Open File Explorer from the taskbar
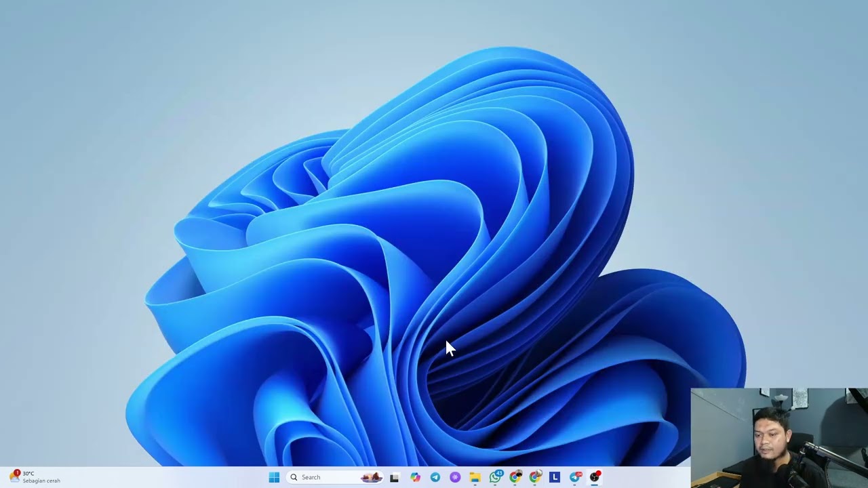Screen dimensions: 868x488 pyautogui.click(x=475, y=477)
